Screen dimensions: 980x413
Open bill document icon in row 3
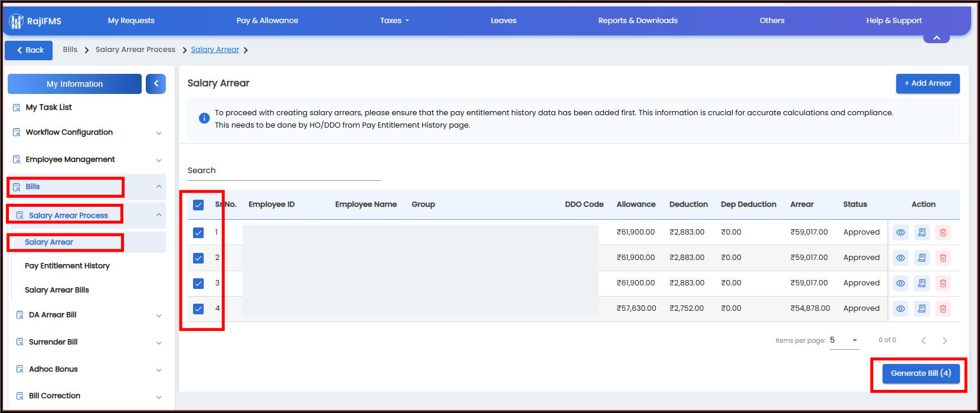tap(922, 284)
